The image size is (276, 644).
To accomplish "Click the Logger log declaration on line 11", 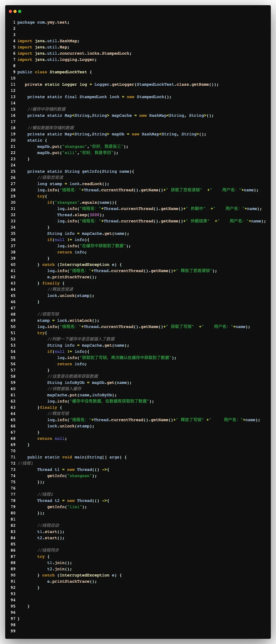I will point(122,84).
